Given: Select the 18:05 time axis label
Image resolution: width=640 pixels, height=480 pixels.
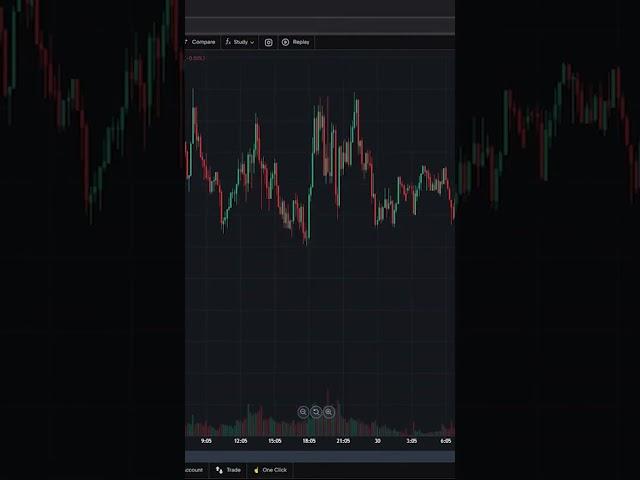Looking at the screenshot, I should tap(309, 441).
